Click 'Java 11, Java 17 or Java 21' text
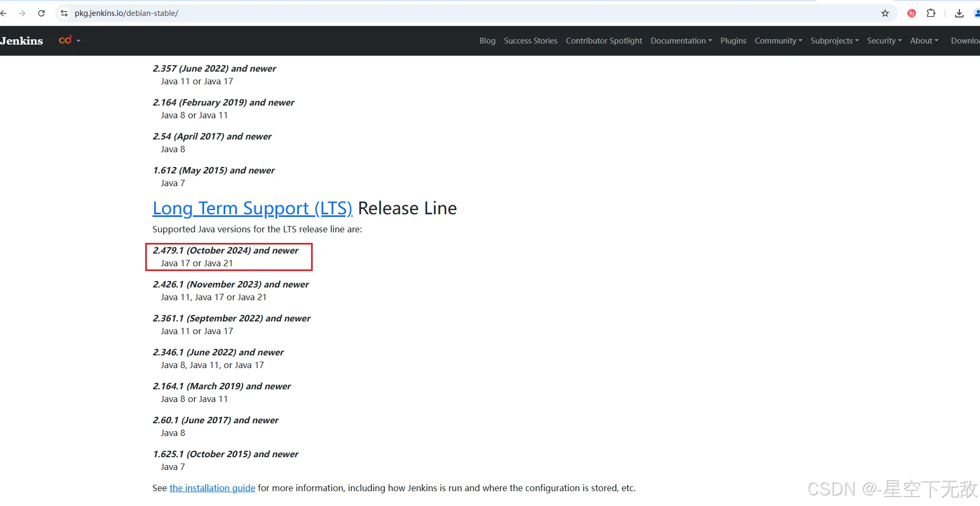 pyautogui.click(x=214, y=297)
